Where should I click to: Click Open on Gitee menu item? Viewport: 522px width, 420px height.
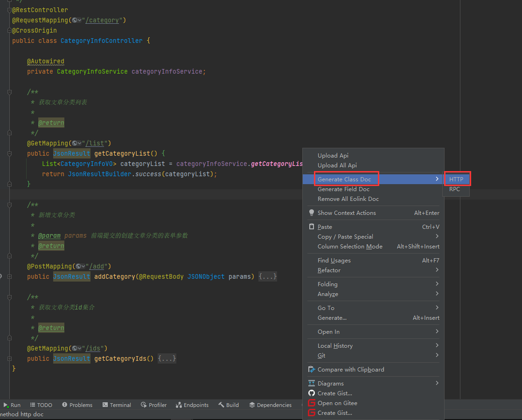(x=337, y=403)
